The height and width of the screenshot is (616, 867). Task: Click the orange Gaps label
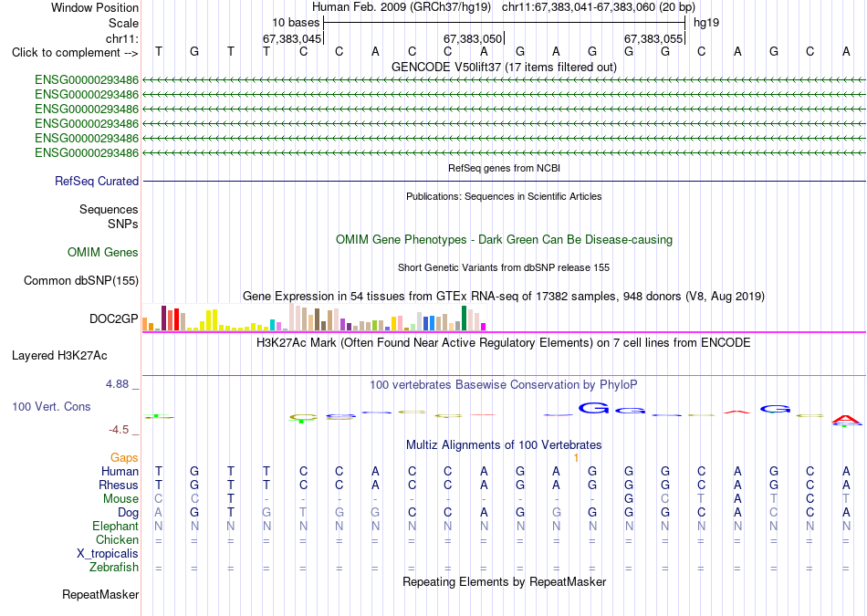[124, 458]
